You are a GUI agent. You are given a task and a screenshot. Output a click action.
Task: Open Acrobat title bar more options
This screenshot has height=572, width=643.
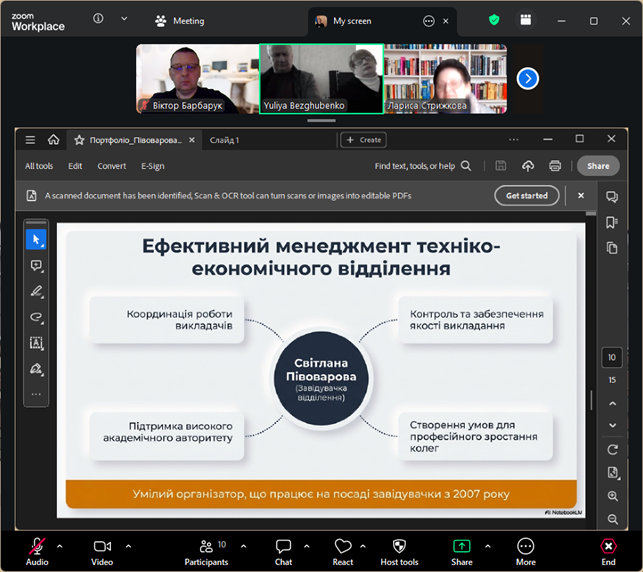pos(513,140)
